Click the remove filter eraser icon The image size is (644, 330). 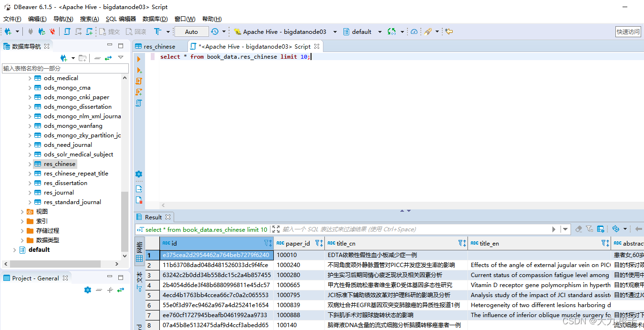pyautogui.click(x=579, y=229)
